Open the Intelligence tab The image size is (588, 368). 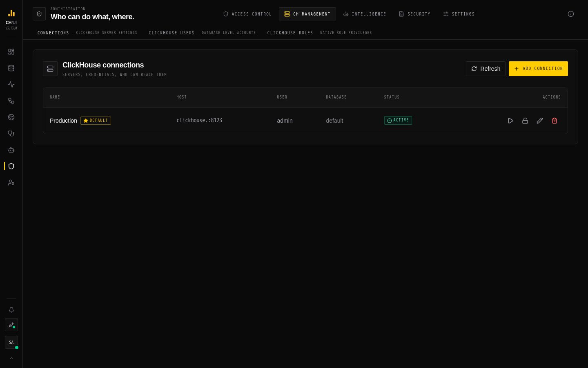(x=365, y=14)
